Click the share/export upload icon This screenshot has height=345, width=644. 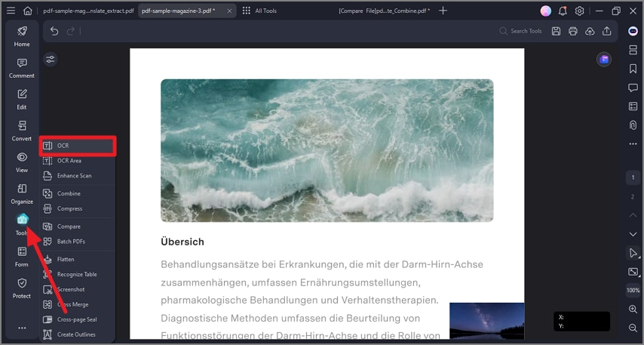tap(606, 31)
